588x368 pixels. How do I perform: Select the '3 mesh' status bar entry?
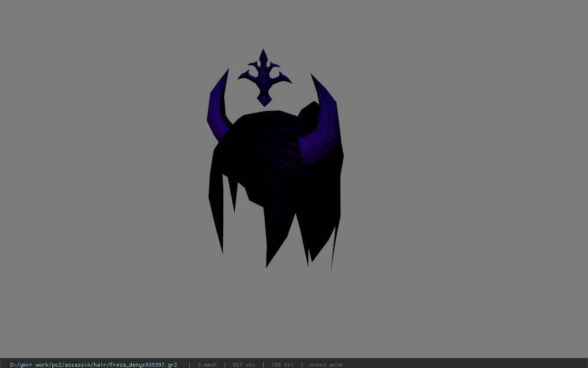click(207, 365)
